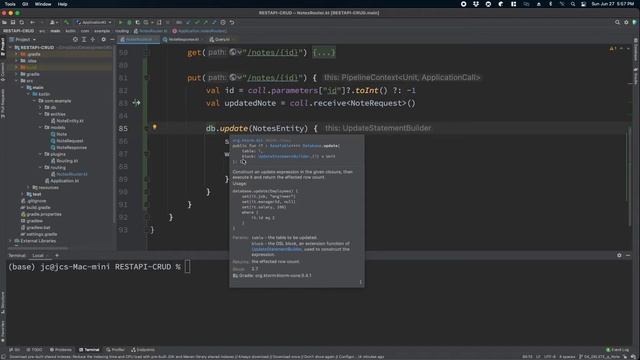This screenshot has height=360, width=640.
Task: Collapse the src folder in project tree
Action: point(16,81)
